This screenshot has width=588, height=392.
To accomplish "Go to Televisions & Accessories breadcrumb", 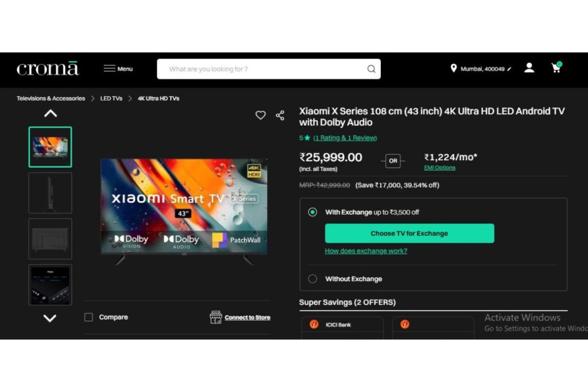I will coord(51,98).
